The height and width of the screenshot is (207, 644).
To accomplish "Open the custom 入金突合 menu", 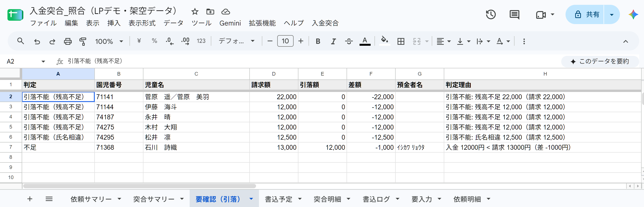I will [x=325, y=23].
